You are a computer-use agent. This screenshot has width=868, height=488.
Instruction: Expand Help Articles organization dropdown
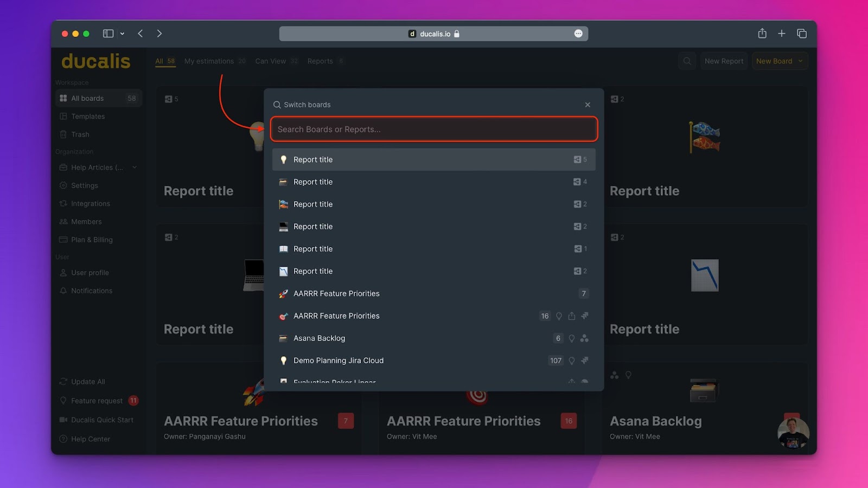(x=135, y=168)
